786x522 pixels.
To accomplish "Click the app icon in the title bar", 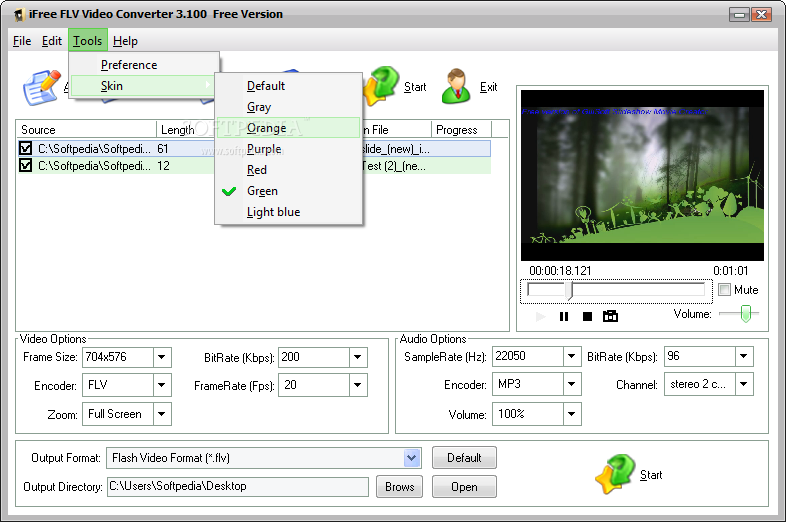I will 19,15.
